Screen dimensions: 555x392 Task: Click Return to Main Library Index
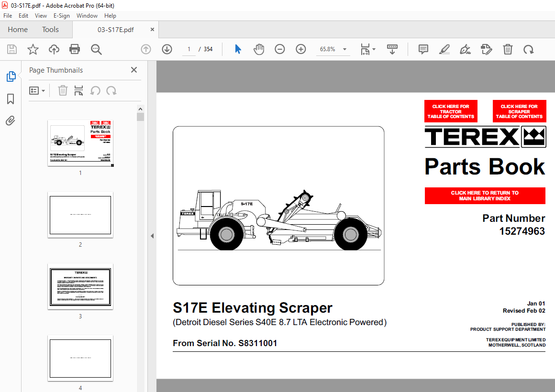[x=485, y=196]
